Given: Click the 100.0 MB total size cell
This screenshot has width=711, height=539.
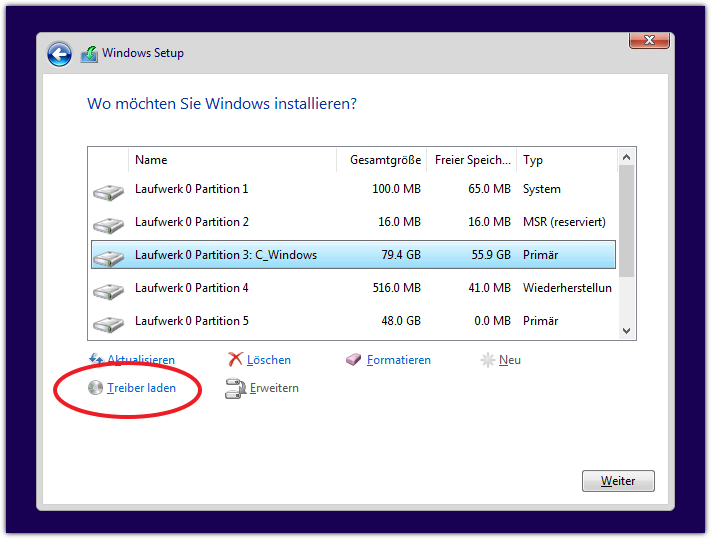Looking at the screenshot, I should coord(396,189).
